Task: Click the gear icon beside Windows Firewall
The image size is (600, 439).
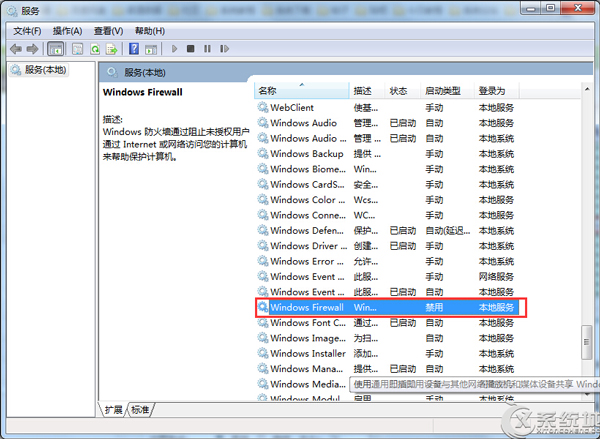Action: pos(262,307)
